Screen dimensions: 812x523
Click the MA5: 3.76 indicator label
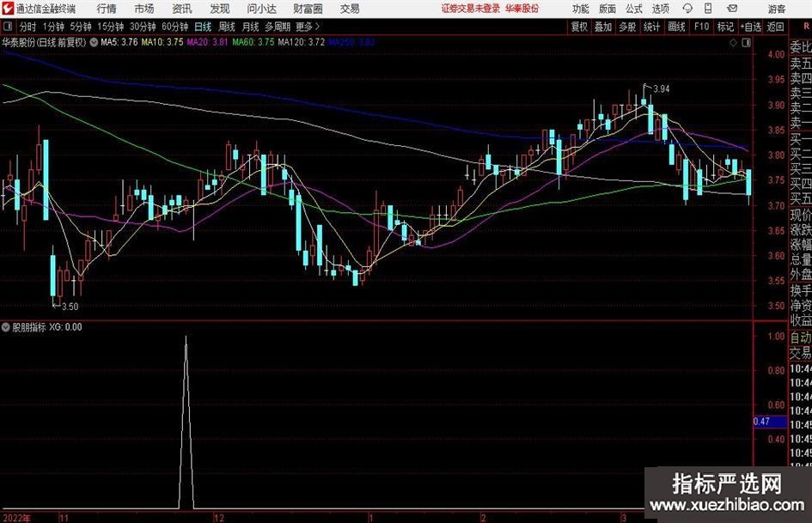point(119,42)
